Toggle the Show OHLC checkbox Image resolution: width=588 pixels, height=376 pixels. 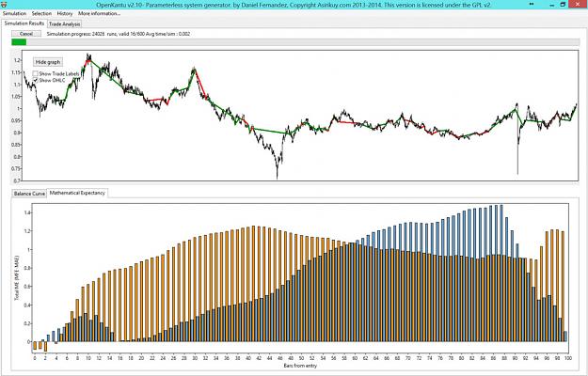36,80
